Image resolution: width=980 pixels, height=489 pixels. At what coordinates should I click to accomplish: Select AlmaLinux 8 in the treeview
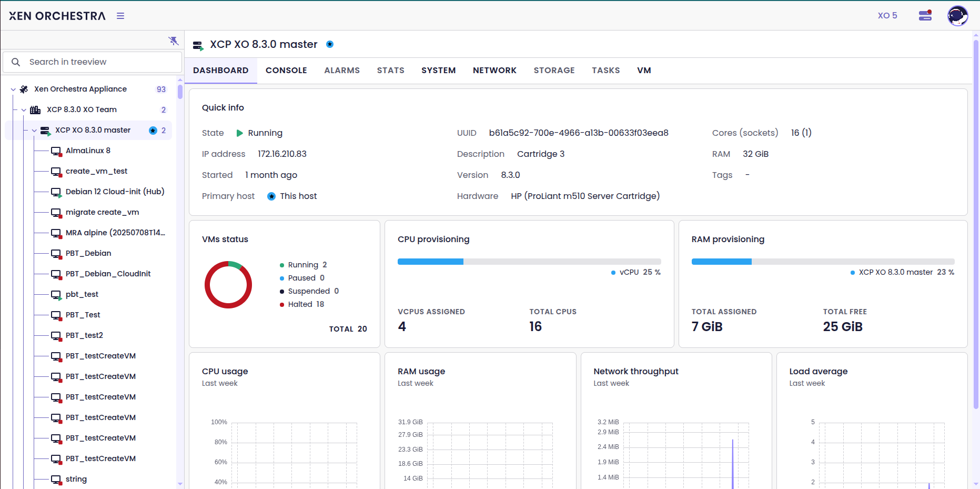click(88, 151)
